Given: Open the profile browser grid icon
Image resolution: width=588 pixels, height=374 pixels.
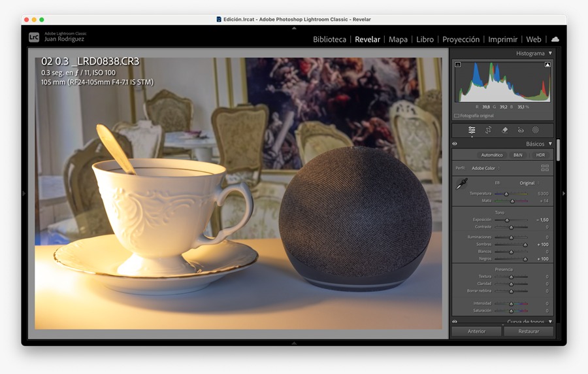Looking at the screenshot, I should pos(545,168).
